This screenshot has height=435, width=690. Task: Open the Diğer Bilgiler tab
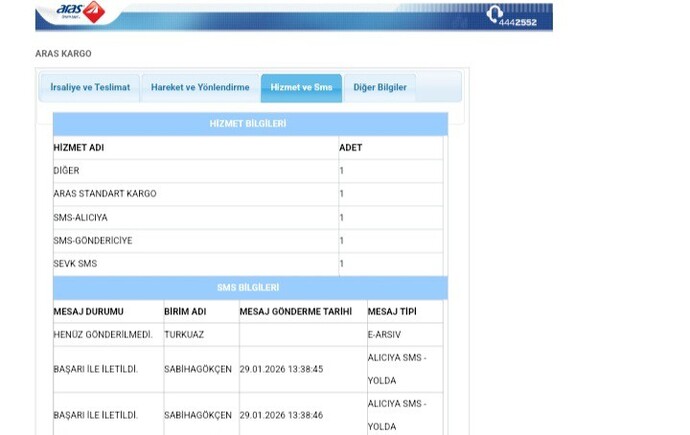(380, 88)
